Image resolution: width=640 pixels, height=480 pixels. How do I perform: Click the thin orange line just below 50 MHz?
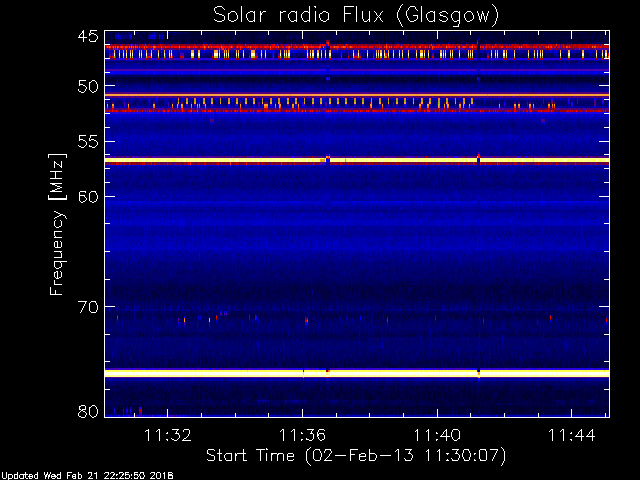tap(357, 95)
